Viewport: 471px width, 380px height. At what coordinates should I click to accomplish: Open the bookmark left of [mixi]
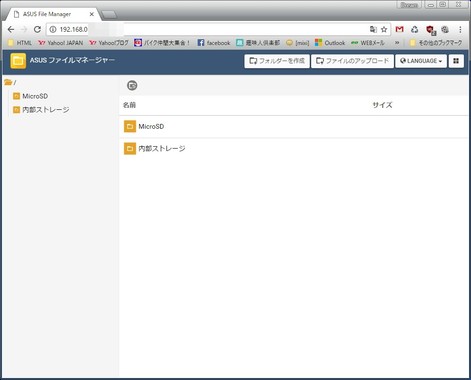coord(258,43)
